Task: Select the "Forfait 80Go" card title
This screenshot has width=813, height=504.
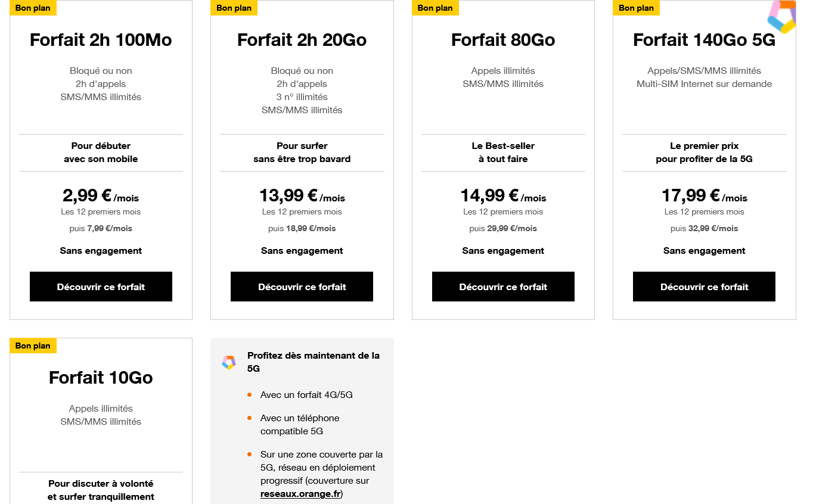Action: (503, 40)
